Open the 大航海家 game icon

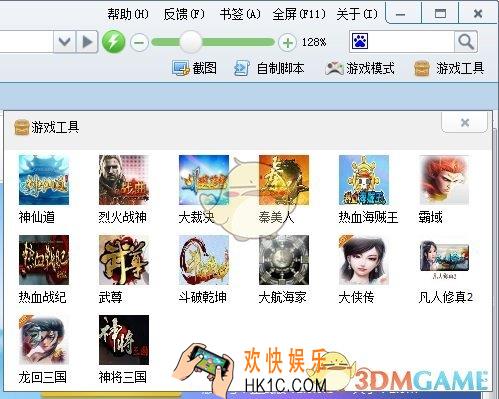[284, 260]
